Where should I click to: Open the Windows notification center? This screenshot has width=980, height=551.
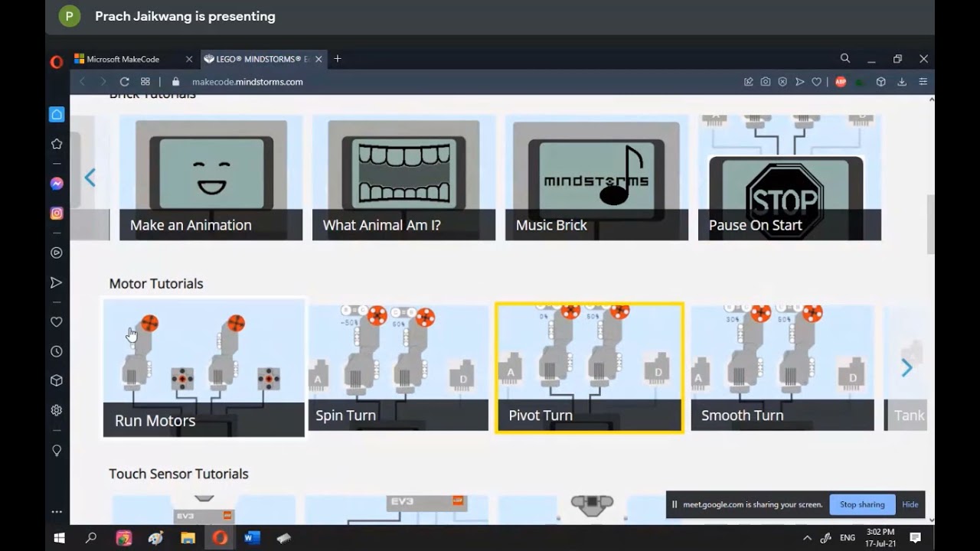(916, 538)
